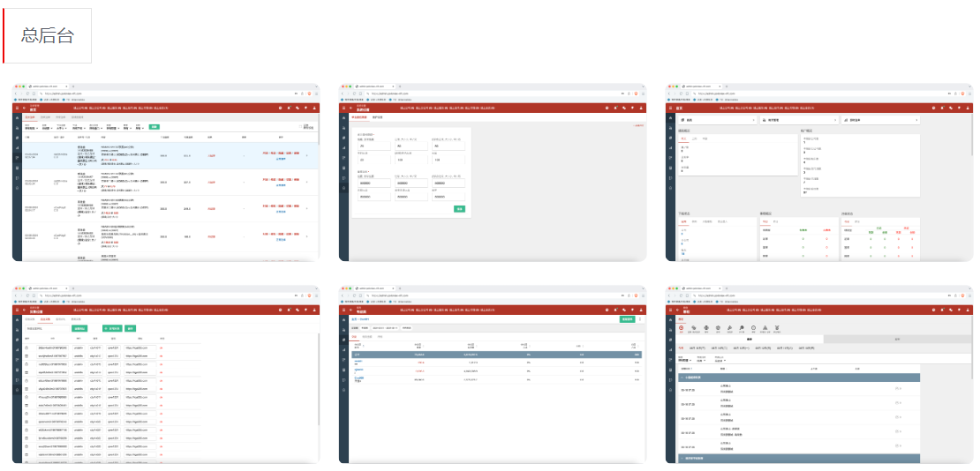
Task: Click the user profile icon in dashboard screenshot header
Action: pyautogui.click(x=968, y=108)
